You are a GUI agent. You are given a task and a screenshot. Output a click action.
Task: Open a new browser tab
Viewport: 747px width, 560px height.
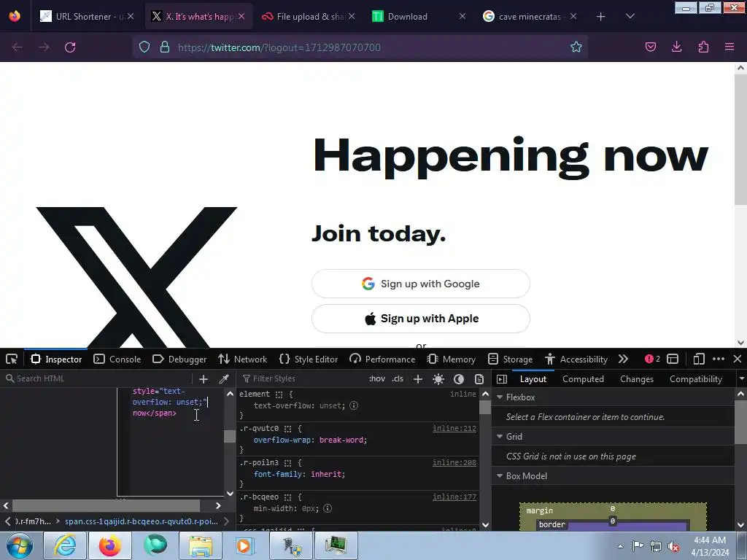click(601, 17)
